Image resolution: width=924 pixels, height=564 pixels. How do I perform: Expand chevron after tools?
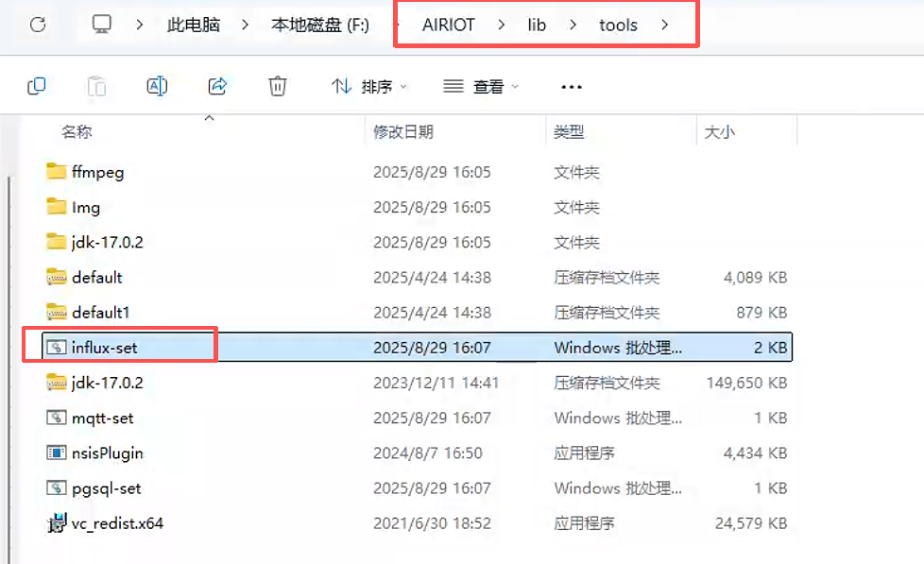[665, 25]
